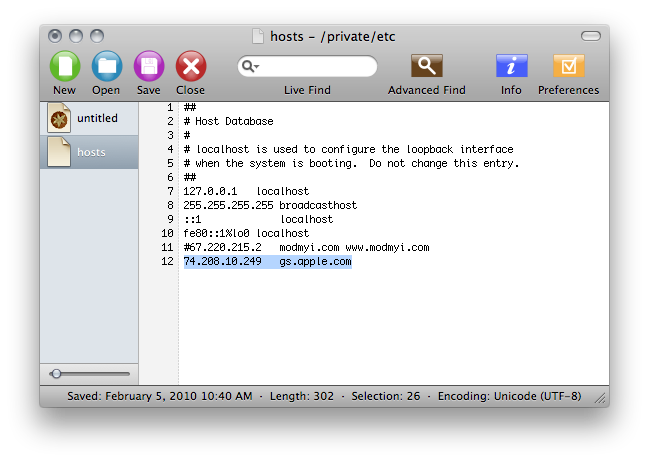The height and width of the screenshot is (462, 649).
Task: Click the 'New' label under the toolbar
Action: (x=65, y=90)
